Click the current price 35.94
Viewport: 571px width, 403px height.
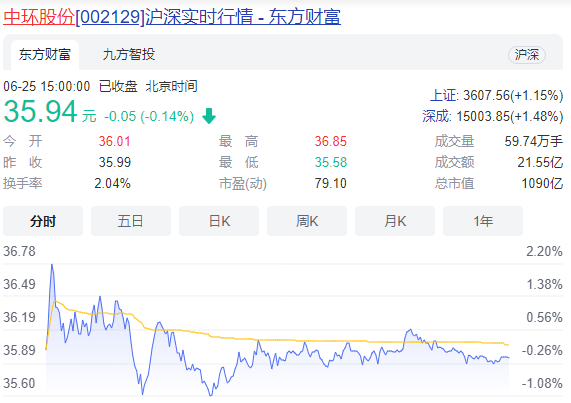pos(40,111)
